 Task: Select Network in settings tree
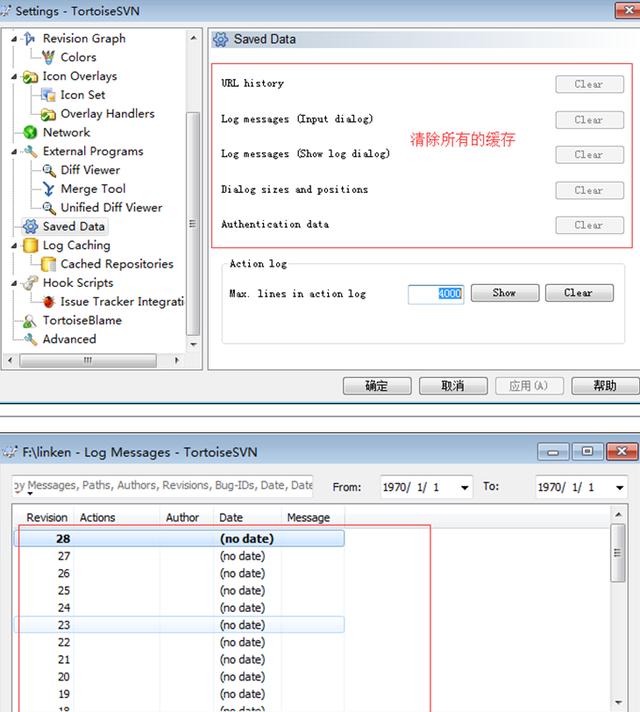pyautogui.click(x=66, y=133)
